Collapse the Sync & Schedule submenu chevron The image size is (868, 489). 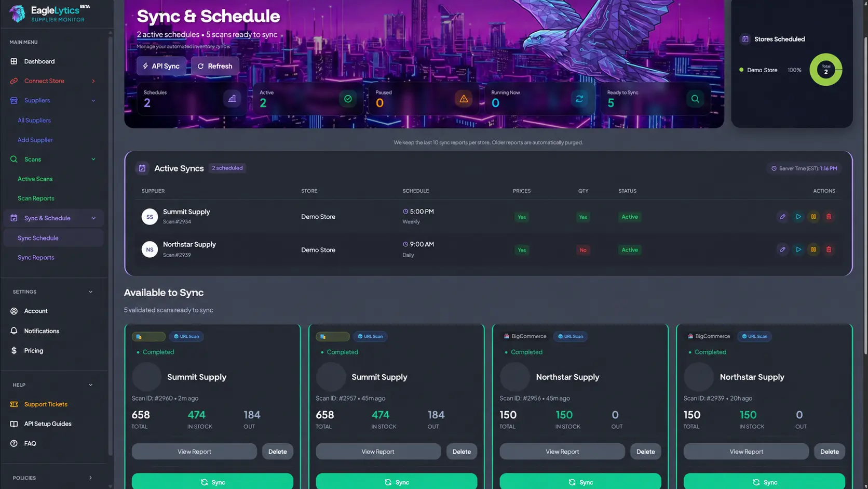point(93,218)
